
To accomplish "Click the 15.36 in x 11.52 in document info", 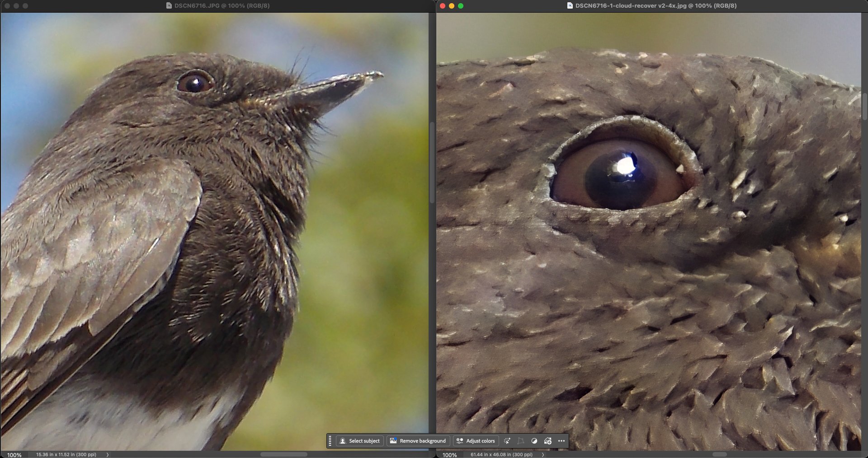I will pyautogui.click(x=66, y=454).
